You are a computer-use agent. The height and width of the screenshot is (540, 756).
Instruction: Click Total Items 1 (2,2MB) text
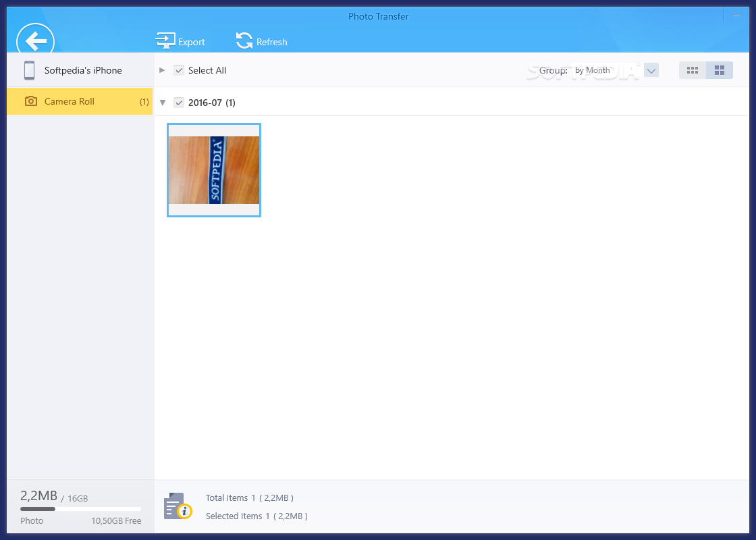249,497
